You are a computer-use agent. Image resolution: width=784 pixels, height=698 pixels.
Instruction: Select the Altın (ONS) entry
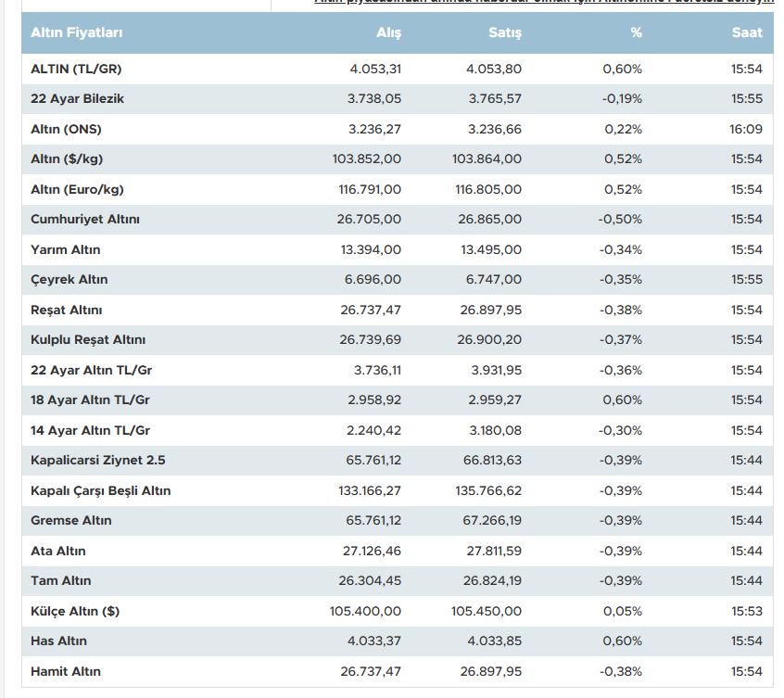[66, 130]
